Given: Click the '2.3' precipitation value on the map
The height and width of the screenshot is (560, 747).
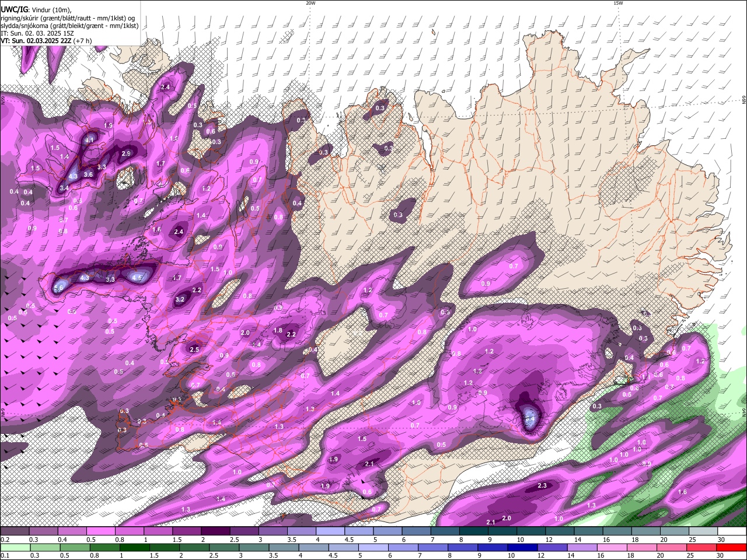Looking at the screenshot, I should (x=542, y=485).
